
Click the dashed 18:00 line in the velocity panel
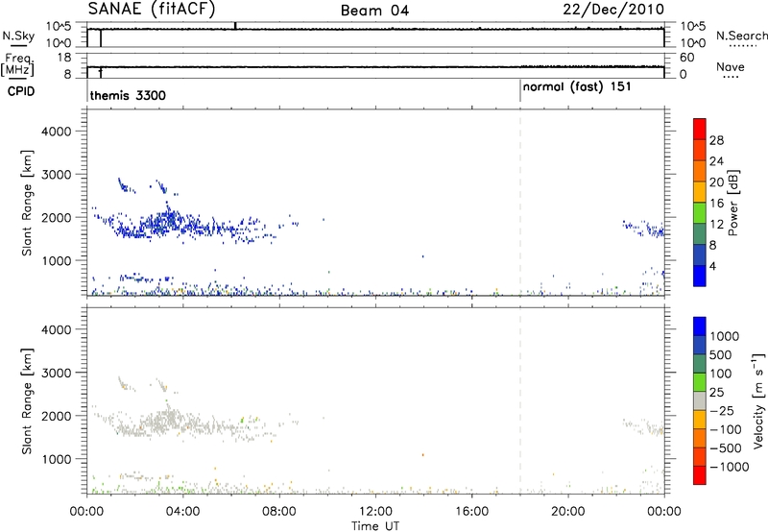coord(520,400)
